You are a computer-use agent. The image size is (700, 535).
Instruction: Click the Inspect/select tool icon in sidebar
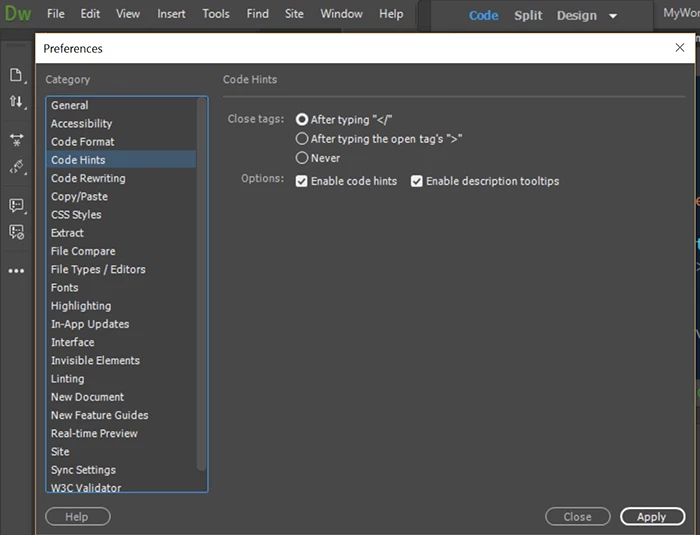[17, 167]
